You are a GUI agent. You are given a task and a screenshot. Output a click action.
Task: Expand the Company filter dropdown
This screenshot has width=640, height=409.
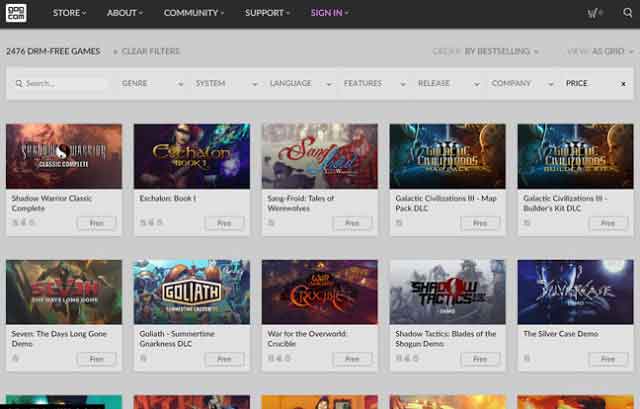pos(522,84)
